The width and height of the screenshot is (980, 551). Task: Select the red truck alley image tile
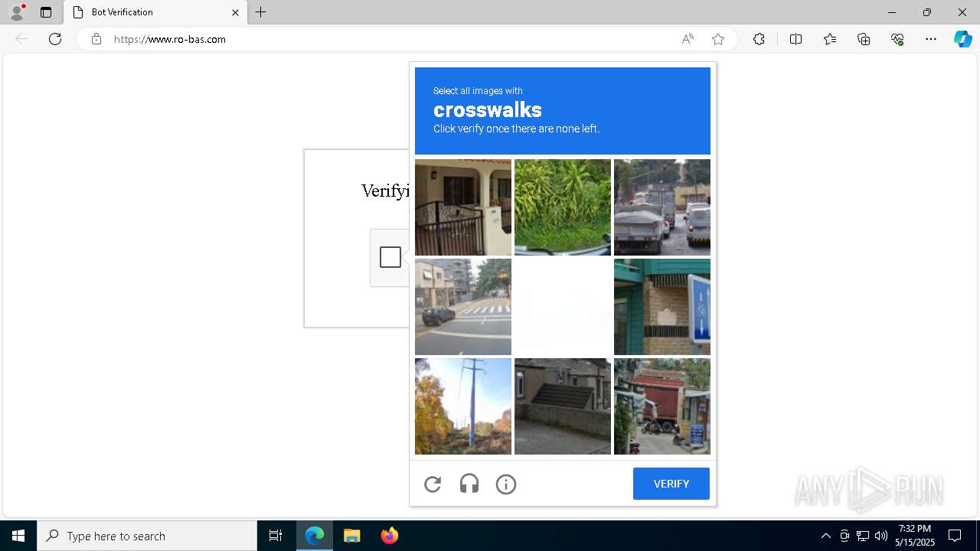click(x=662, y=406)
